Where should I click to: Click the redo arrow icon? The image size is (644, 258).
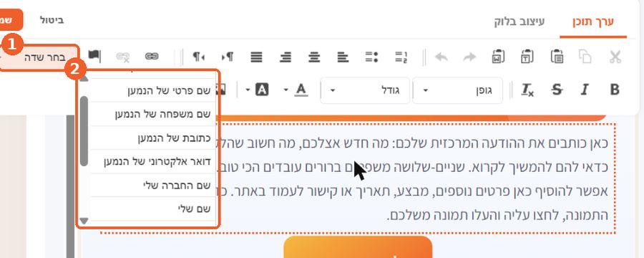(x=469, y=57)
